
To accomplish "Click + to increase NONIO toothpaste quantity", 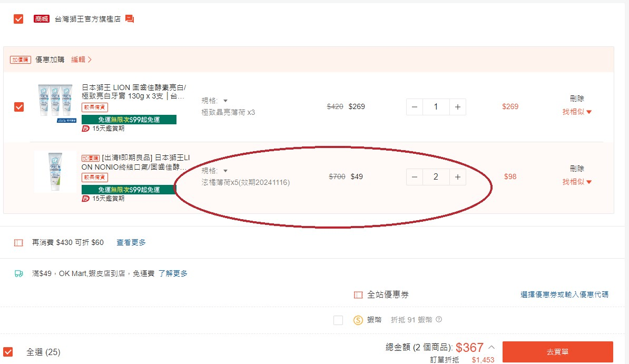I will 458,176.
